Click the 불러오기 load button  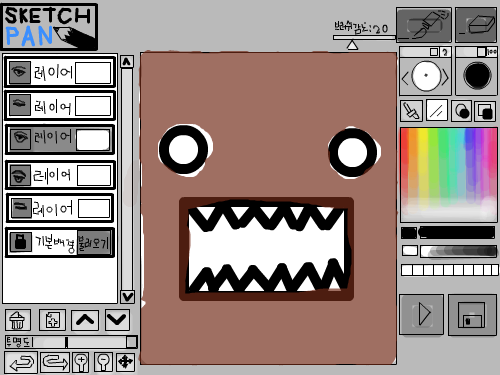tap(93, 243)
